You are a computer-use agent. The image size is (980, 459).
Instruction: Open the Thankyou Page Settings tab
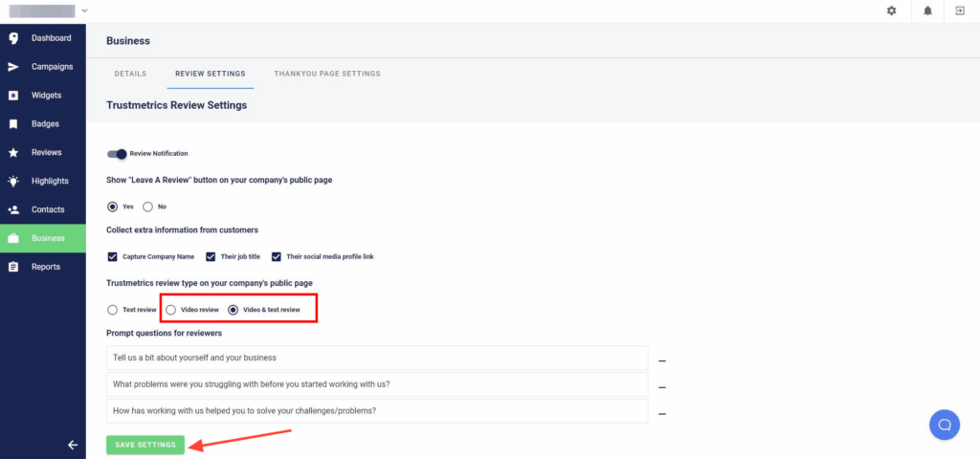(326, 74)
